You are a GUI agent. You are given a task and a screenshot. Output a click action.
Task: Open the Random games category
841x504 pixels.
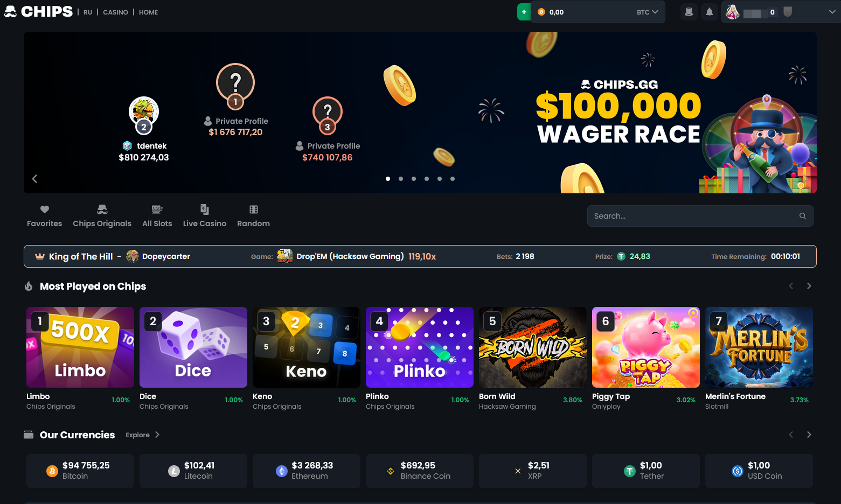point(254,216)
